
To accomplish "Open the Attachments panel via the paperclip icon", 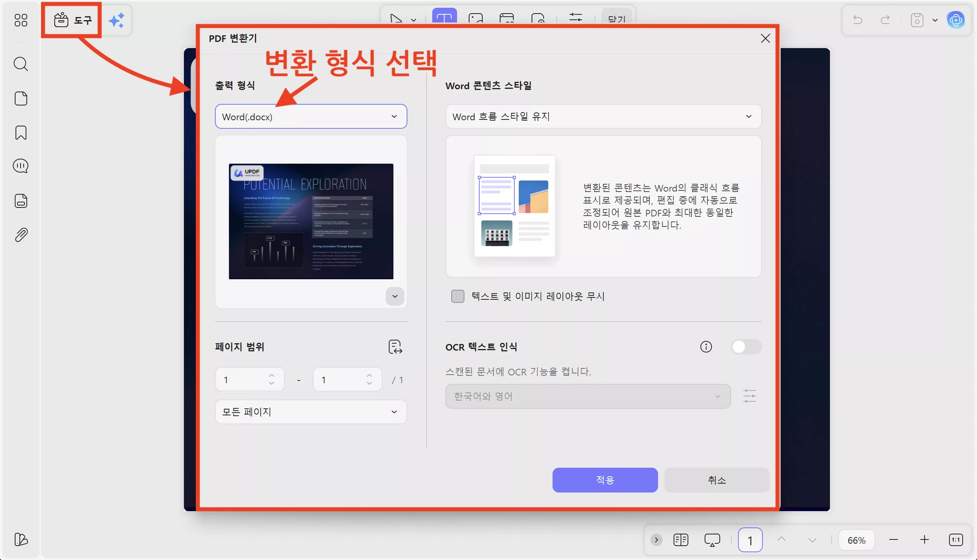I will 21,235.
